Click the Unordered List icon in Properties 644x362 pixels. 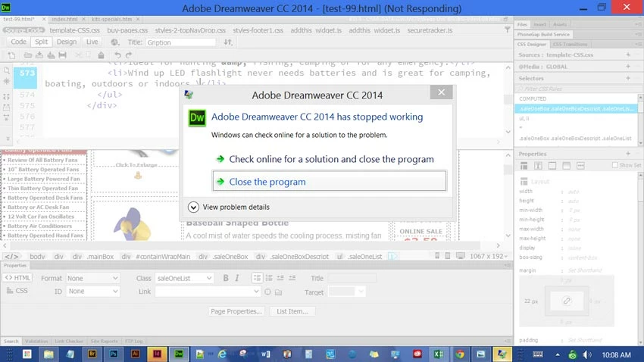click(257, 278)
